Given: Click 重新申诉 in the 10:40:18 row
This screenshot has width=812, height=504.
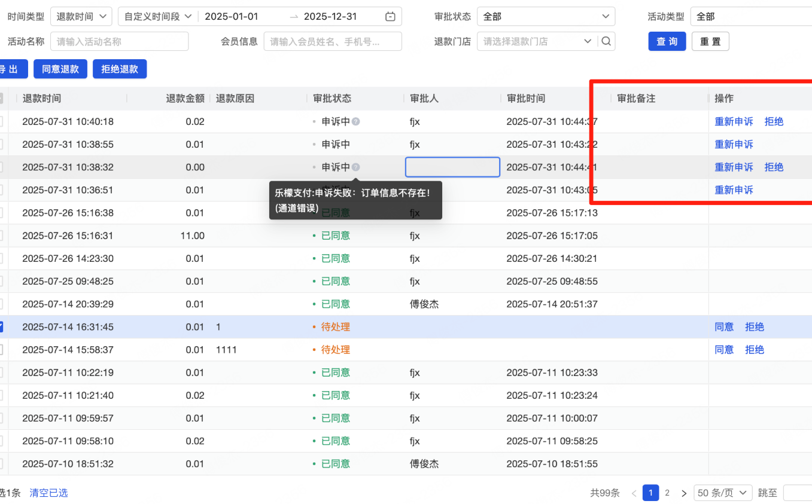Looking at the screenshot, I should coord(734,121).
